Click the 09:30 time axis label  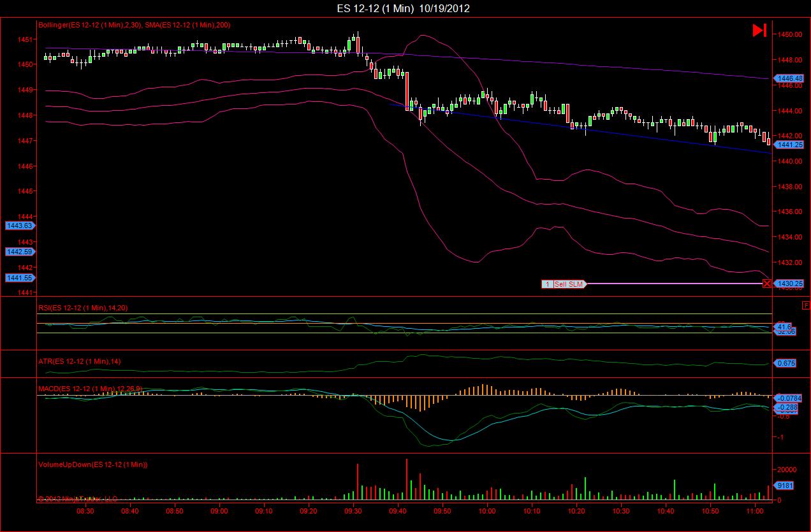click(353, 511)
